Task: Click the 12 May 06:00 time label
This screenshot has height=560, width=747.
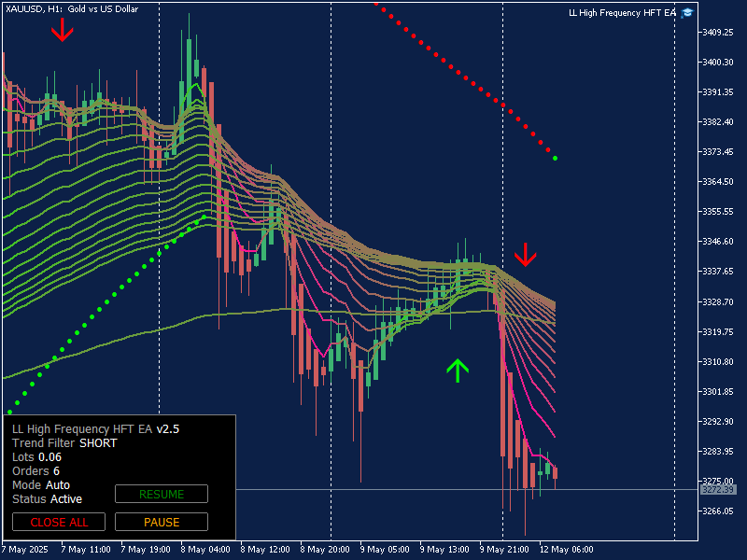Action: 567,550
